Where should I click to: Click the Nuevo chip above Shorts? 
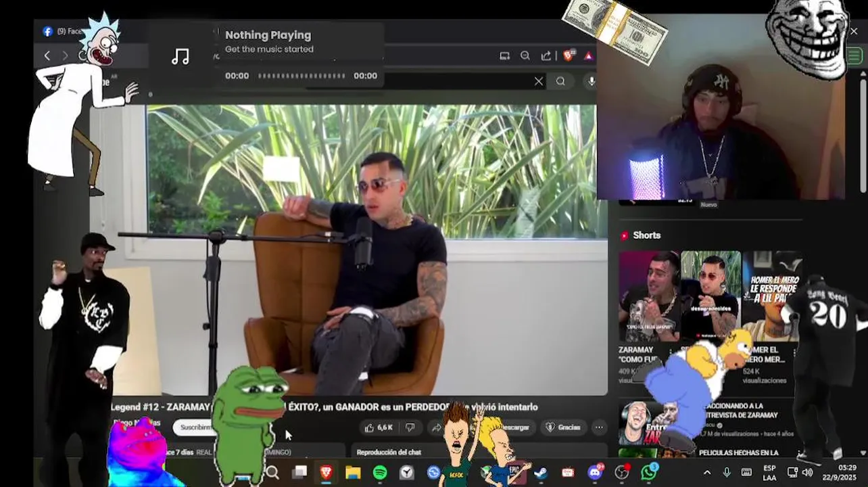click(708, 204)
